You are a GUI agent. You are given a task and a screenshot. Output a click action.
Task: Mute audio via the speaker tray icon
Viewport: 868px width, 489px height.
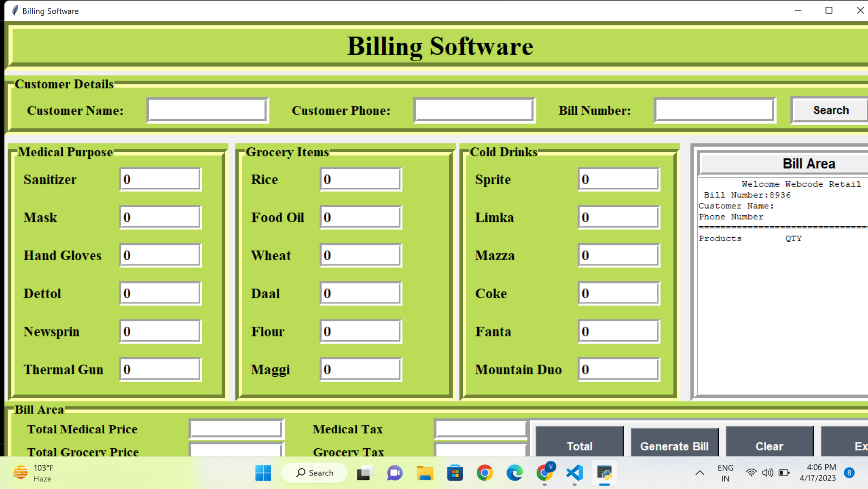767,472
